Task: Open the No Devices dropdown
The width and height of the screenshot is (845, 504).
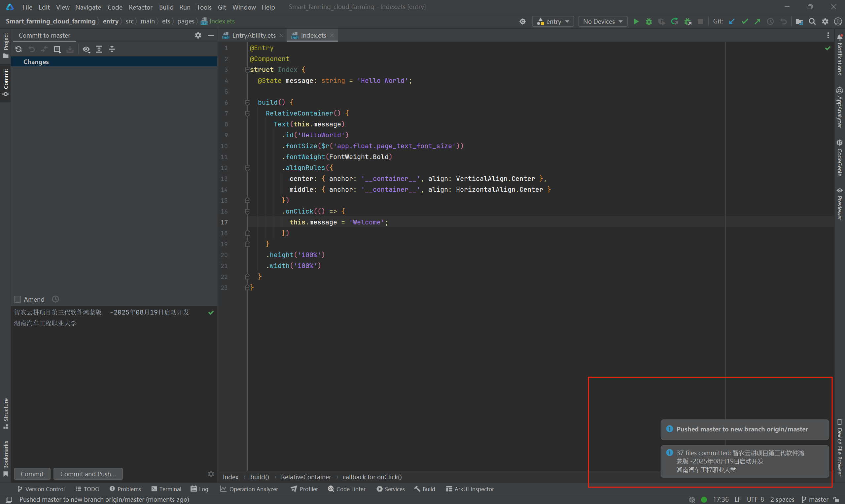Action: pyautogui.click(x=602, y=21)
